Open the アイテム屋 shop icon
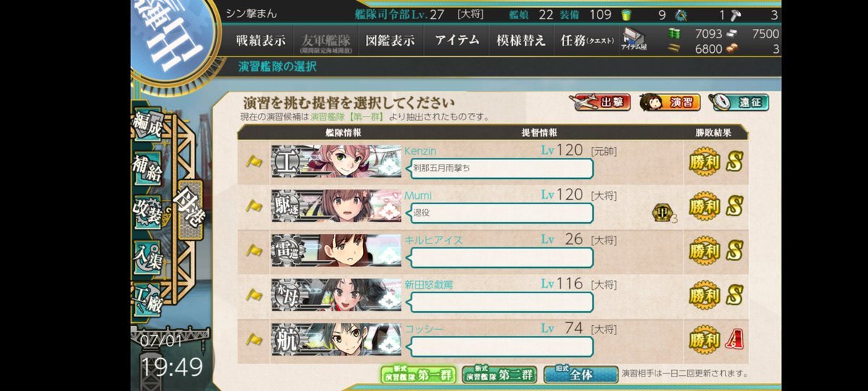The width and height of the screenshot is (868, 391). point(633,40)
